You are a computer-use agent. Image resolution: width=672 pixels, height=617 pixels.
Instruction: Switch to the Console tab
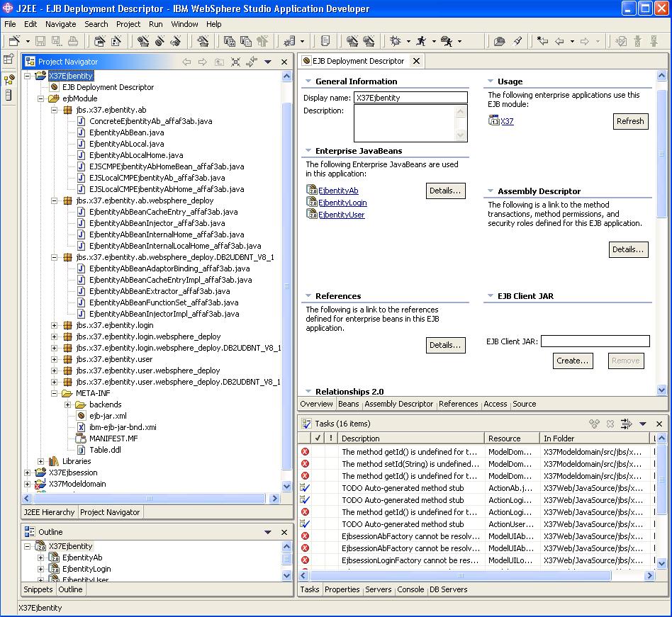[410, 589]
